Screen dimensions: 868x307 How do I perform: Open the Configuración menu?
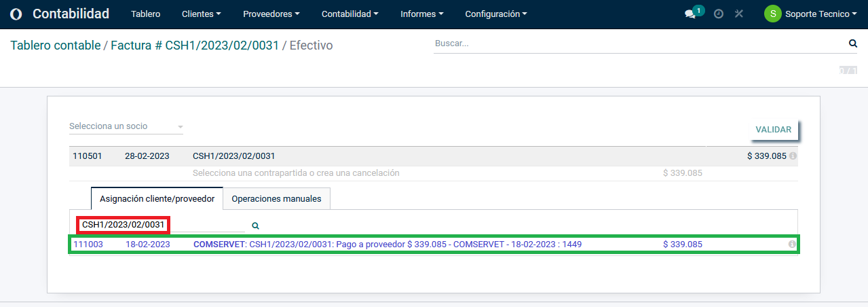pyautogui.click(x=495, y=14)
